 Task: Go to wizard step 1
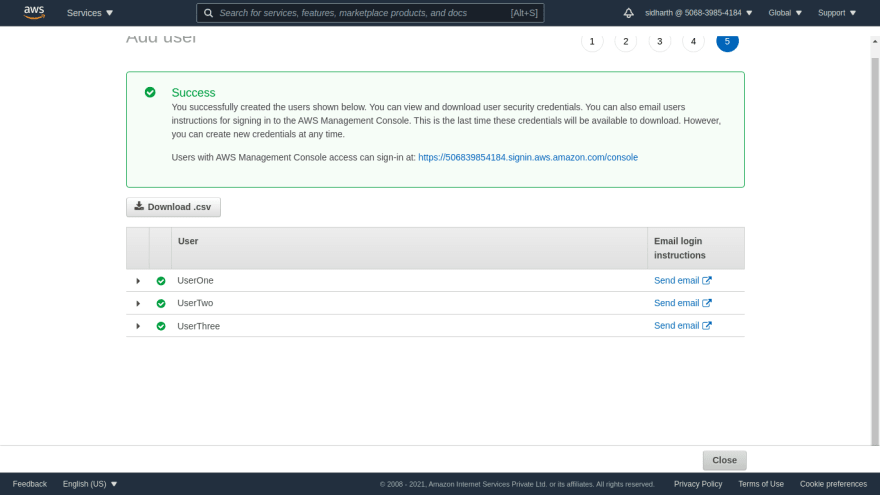[592, 41]
